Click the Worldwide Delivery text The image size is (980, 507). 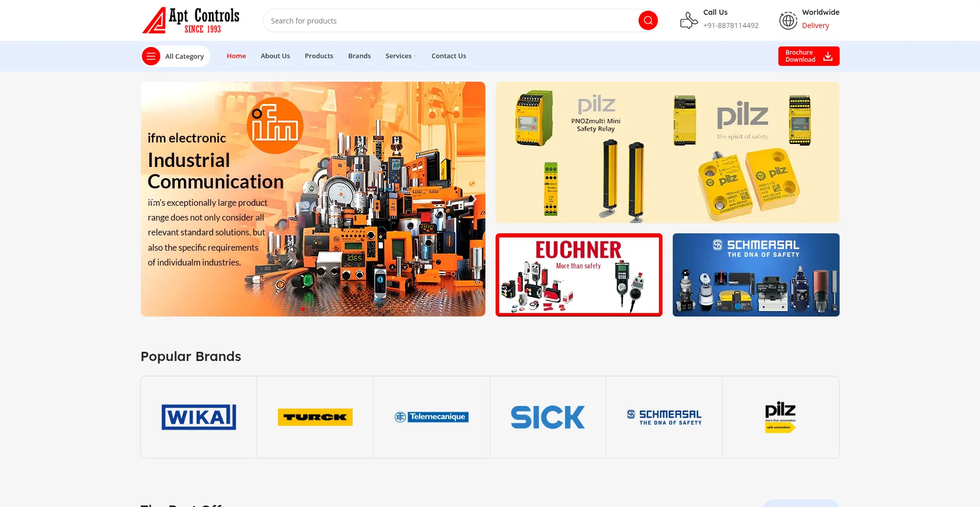pos(820,19)
